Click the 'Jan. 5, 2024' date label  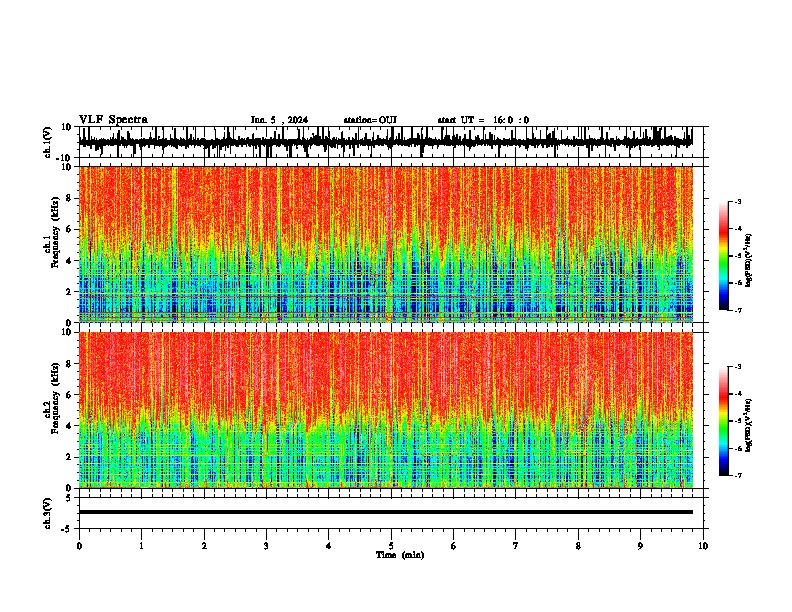pyautogui.click(x=279, y=120)
